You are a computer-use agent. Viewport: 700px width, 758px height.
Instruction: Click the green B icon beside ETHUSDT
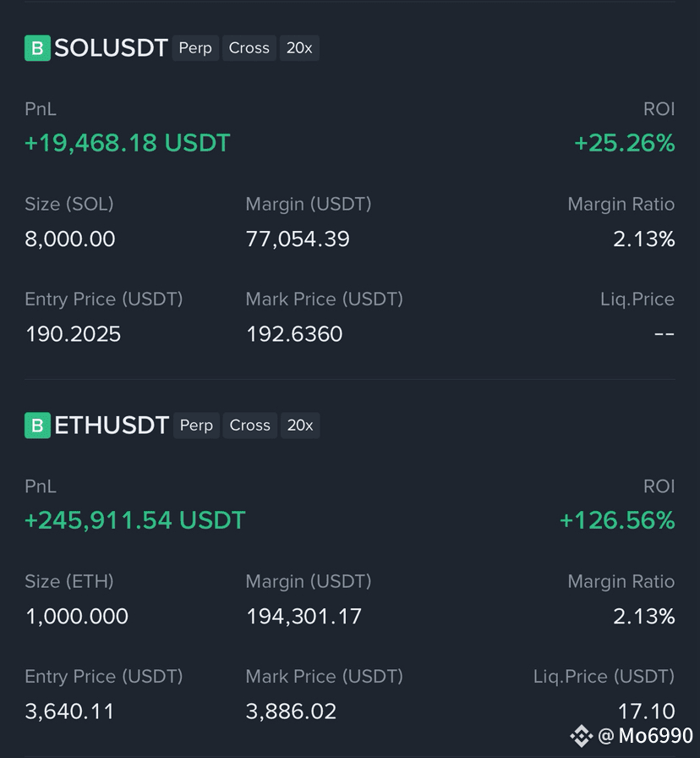pyautogui.click(x=37, y=426)
